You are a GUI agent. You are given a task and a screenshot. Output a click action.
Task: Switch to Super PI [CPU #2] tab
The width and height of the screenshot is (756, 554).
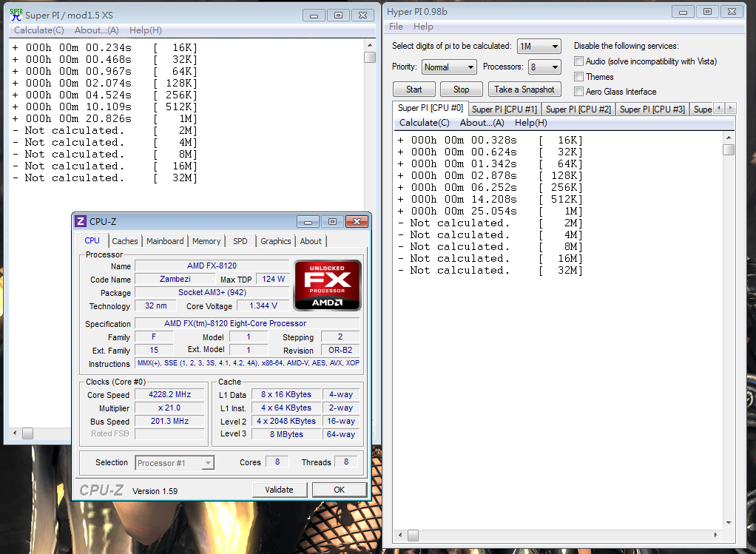pos(578,109)
